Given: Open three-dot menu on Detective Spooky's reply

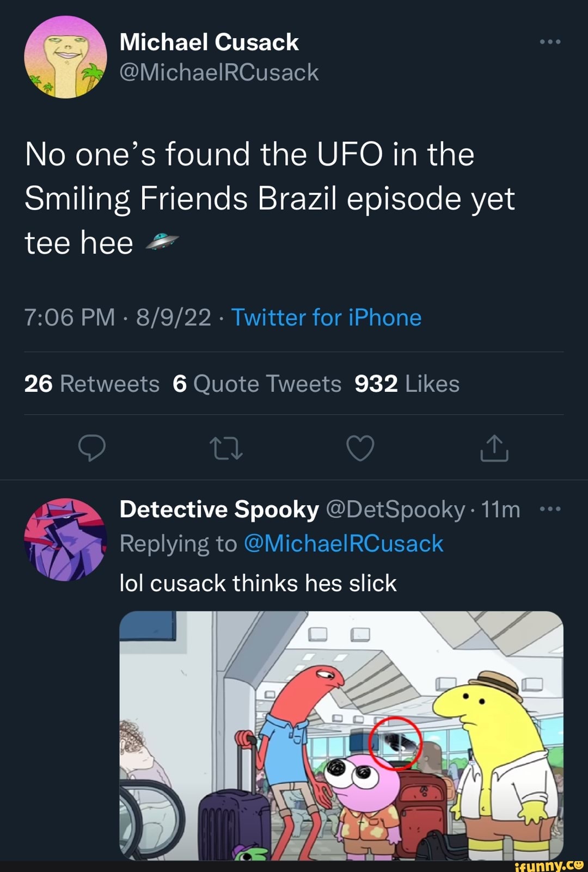Looking at the screenshot, I should click(550, 509).
